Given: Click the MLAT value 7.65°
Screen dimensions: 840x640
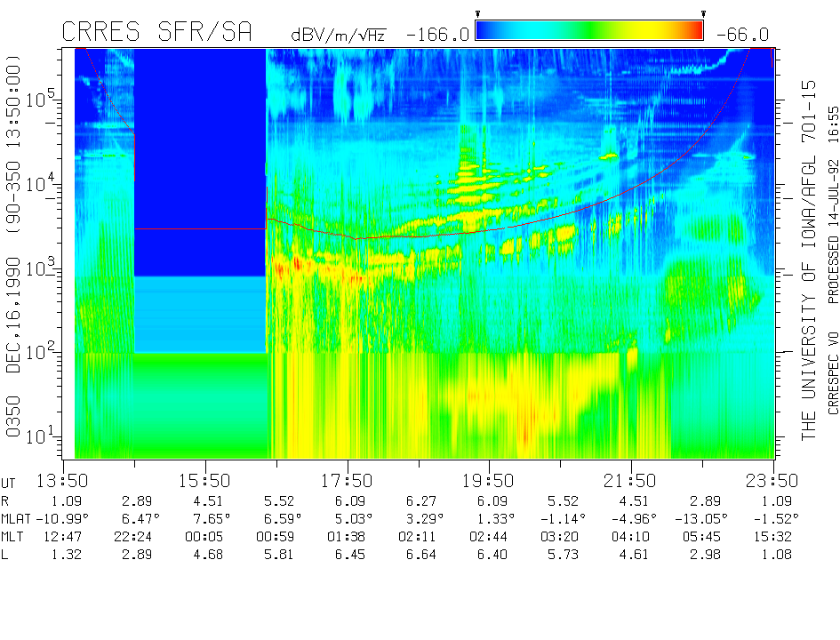Looking at the screenshot, I should coord(212,519).
